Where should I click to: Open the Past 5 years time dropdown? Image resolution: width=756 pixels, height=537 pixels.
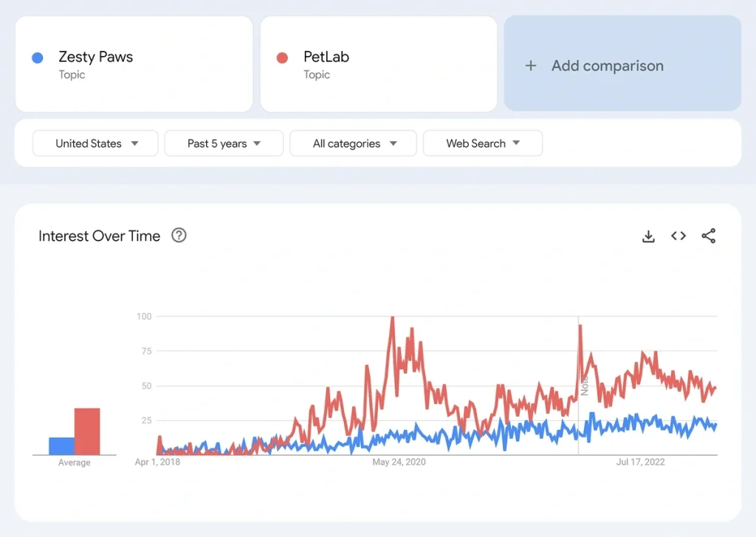tap(224, 143)
